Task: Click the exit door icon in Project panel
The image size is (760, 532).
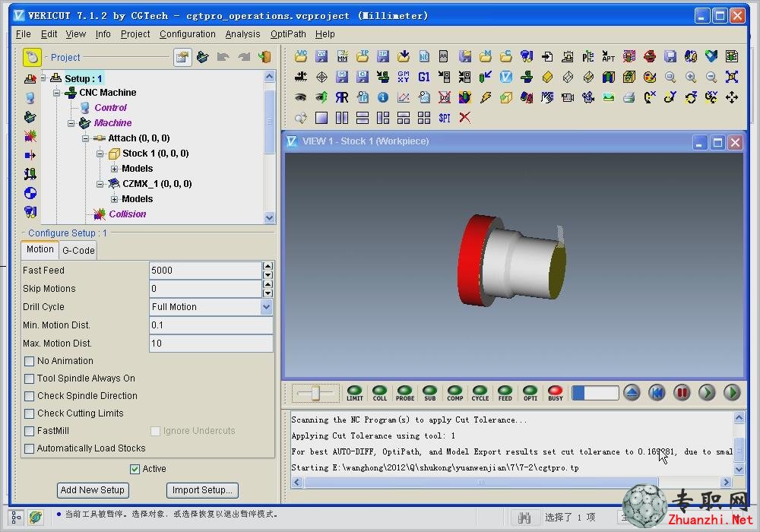Action: pos(264,57)
